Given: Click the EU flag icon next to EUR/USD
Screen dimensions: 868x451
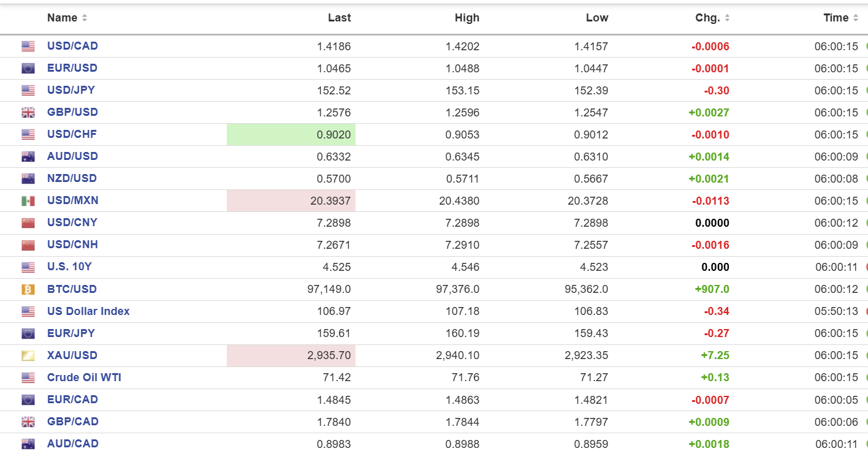Looking at the screenshot, I should [x=28, y=69].
